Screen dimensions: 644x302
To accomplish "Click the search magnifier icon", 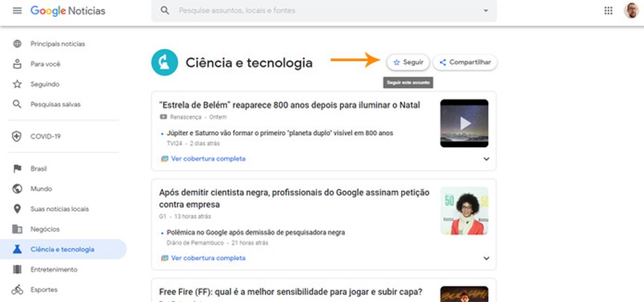I will tap(165, 10).
